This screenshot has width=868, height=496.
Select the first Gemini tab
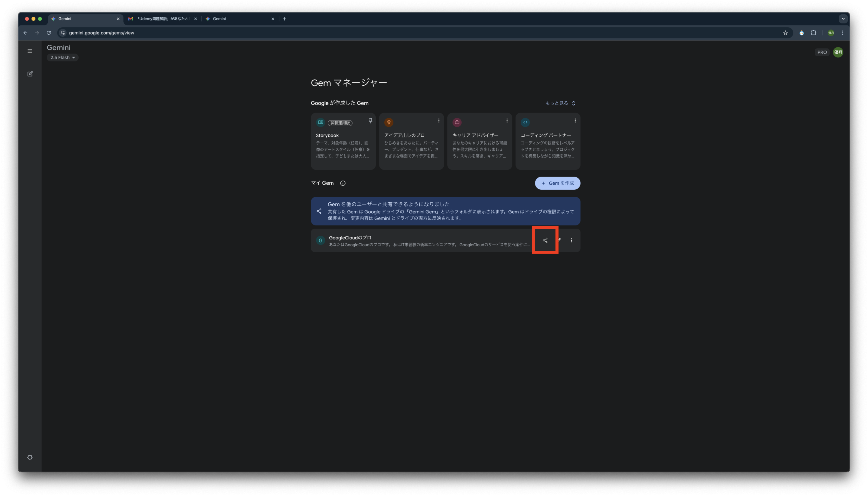[85, 19]
